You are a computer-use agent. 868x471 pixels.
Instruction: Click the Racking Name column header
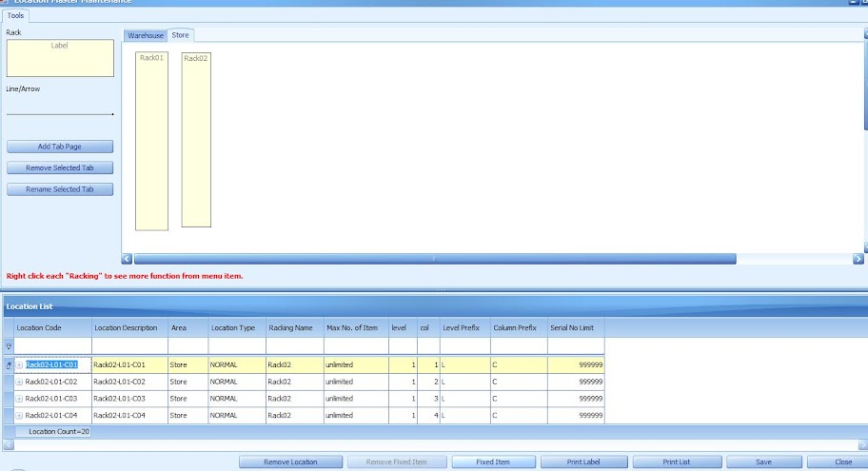click(x=295, y=327)
